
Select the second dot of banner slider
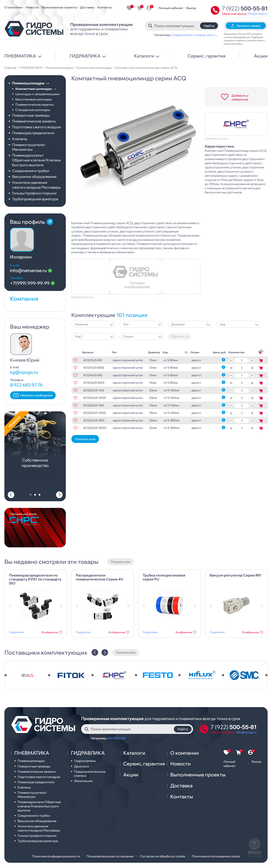tap(35, 495)
